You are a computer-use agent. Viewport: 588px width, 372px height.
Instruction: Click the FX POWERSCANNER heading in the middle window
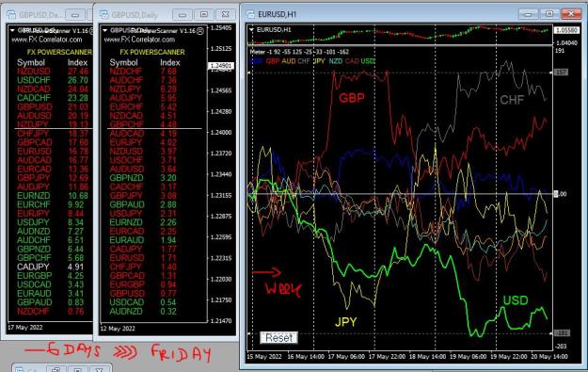click(152, 52)
